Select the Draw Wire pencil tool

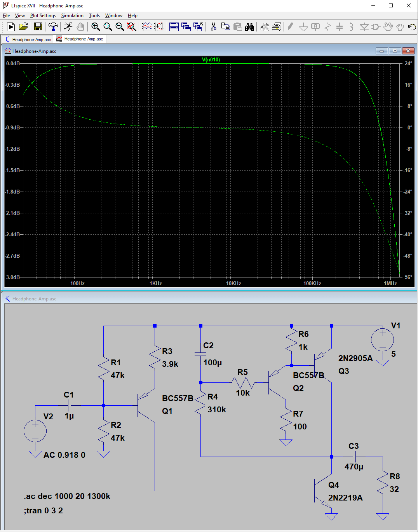(x=292, y=27)
